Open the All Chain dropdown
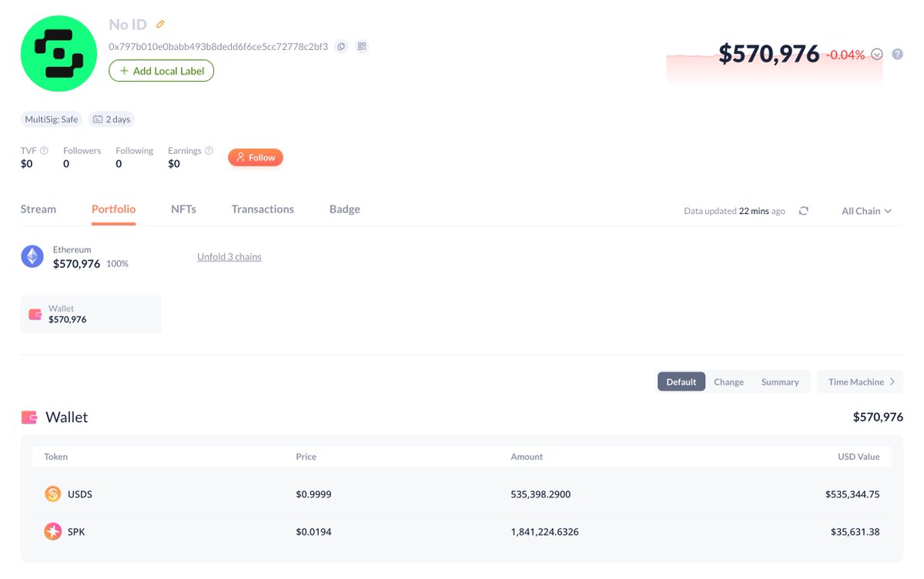The width and height of the screenshot is (924, 579). coord(866,211)
